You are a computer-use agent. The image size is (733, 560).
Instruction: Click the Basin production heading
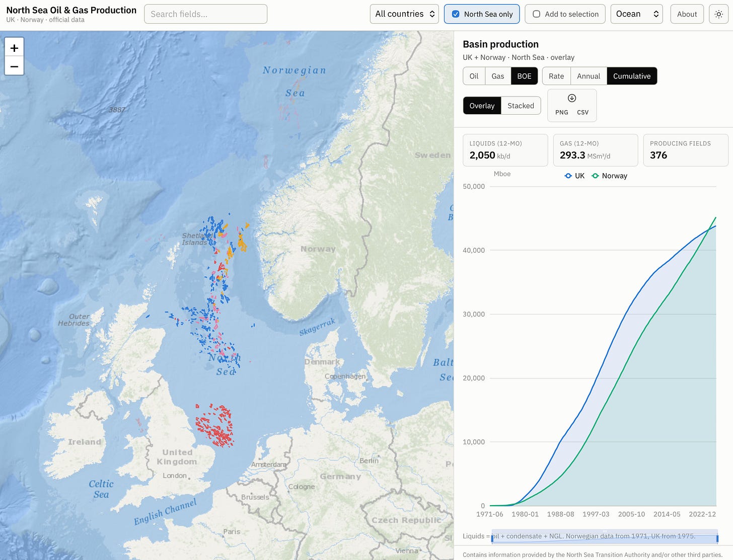pos(500,44)
